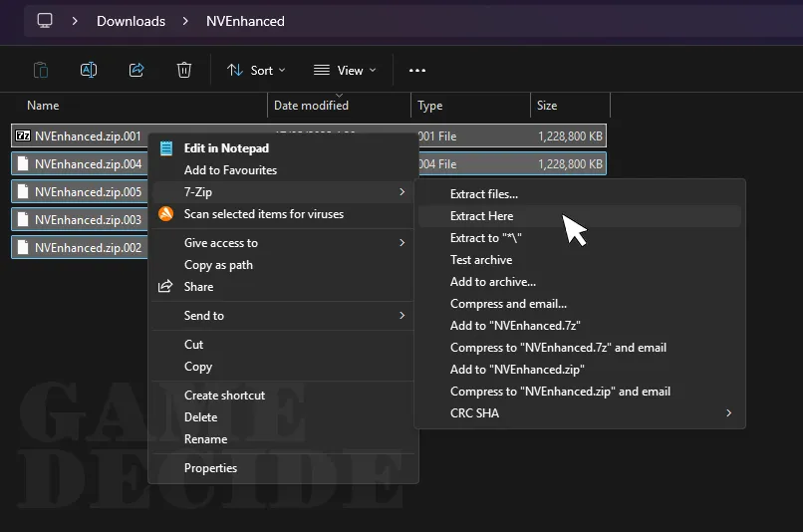Click the Paste clipboard icon in toolbar
The height and width of the screenshot is (532, 803).
point(41,70)
